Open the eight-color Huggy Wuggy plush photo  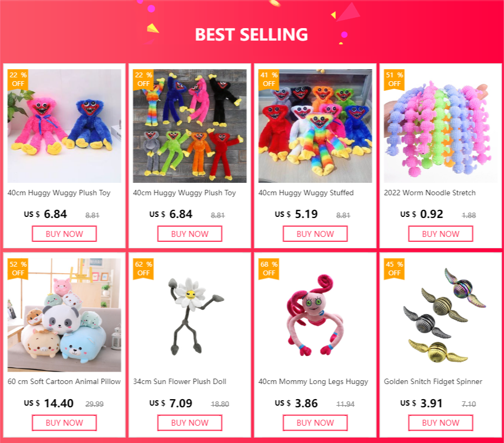(x=190, y=126)
